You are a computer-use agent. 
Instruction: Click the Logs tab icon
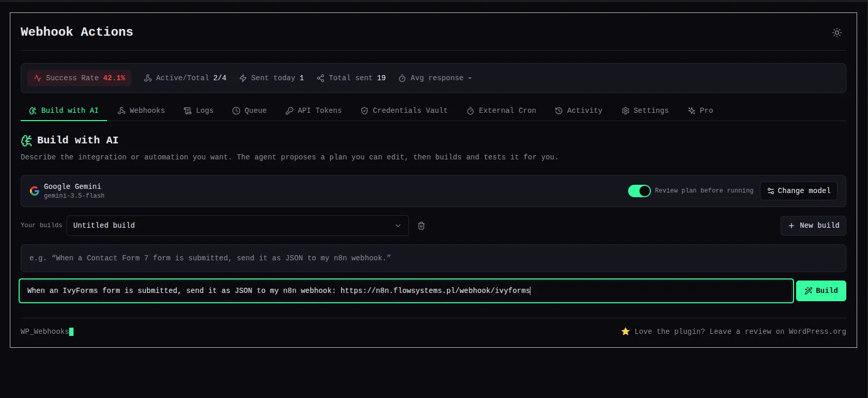coord(188,111)
